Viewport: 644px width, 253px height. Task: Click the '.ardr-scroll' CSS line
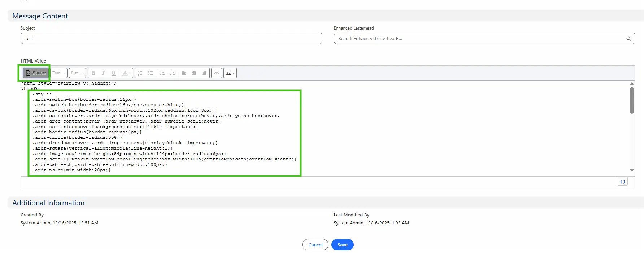coord(165,159)
